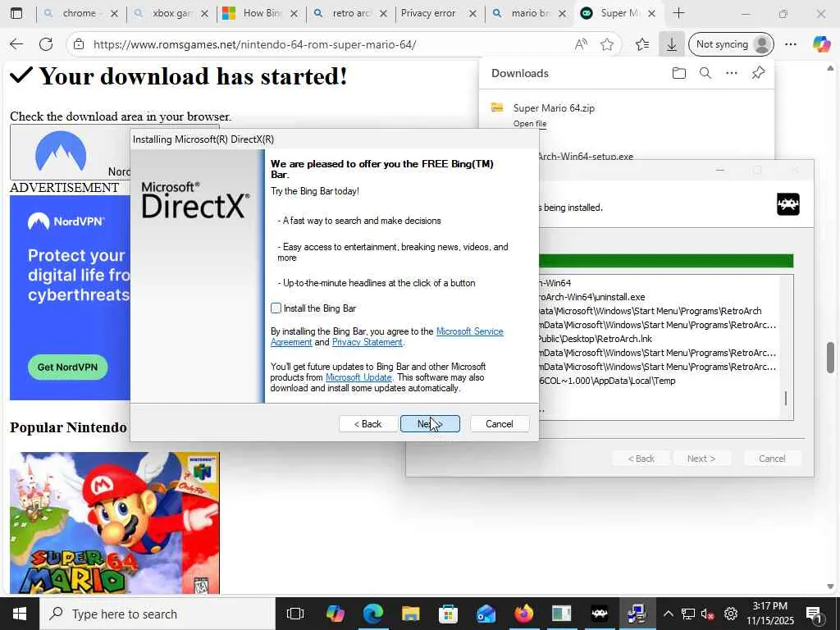The width and height of the screenshot is (840, 630).
Task: Reload the current page
Action: (x=46, y=44)
